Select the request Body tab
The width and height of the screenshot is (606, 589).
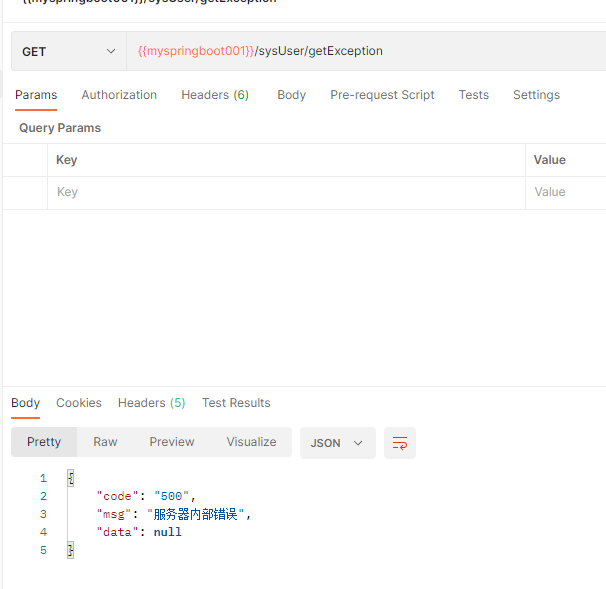click(291, 95)
